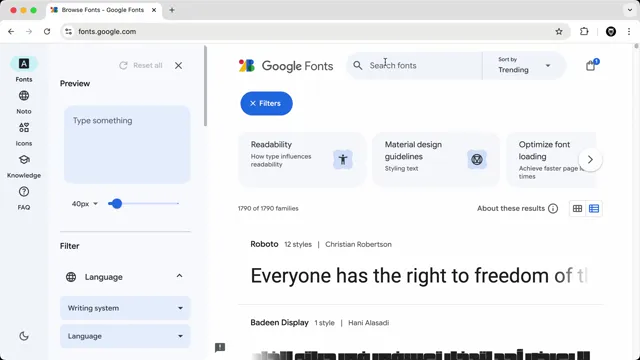Click the preview size slider handle
Viewport: 640px width, 360px height.
coord(117,203)
